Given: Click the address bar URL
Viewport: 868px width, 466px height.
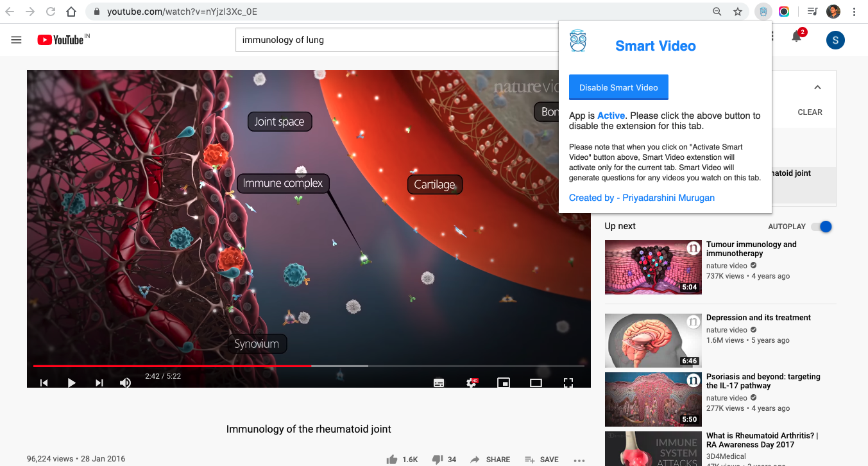Looking at the screenshot, I should pos(182,12).
